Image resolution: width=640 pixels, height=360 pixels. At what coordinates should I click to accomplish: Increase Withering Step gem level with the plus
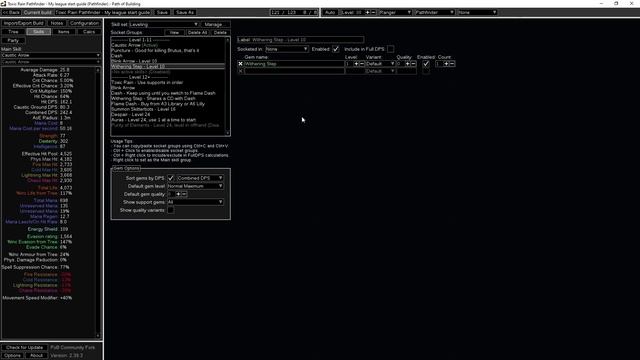point(356,64)
